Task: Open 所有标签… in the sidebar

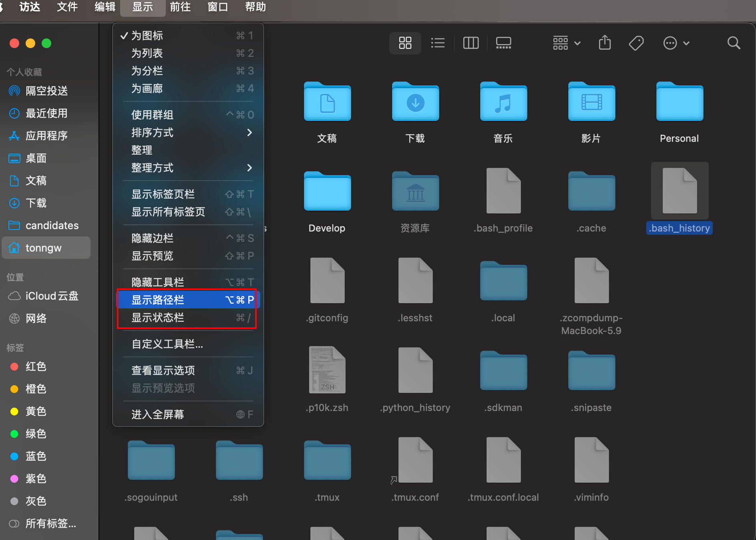Action: pos(46,524)
